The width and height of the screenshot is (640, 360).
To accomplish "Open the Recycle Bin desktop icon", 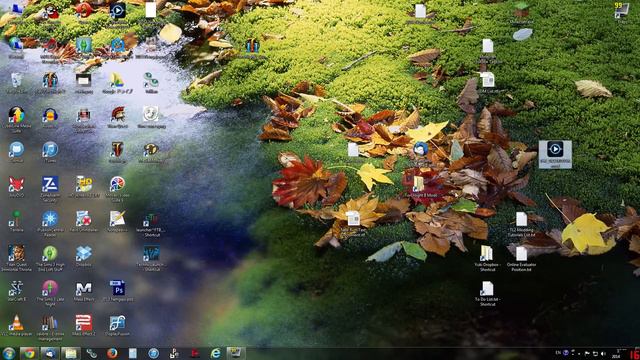I will point(16,81).
